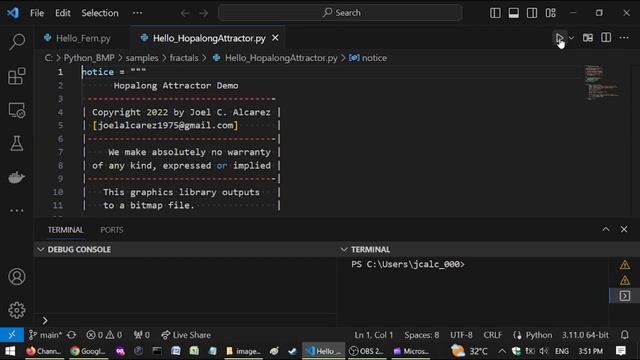Open a remote window from status bar
The height and width of the screenshot is (360, 640).
pos(12,335)
